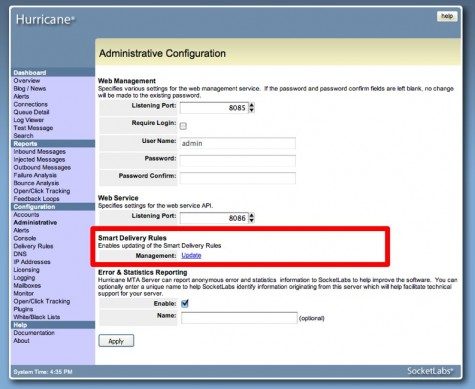Image resolution: width=475 pixels, height=389 pixels.
Task: Open the Overview page
Action: click(x=27, y=81)
